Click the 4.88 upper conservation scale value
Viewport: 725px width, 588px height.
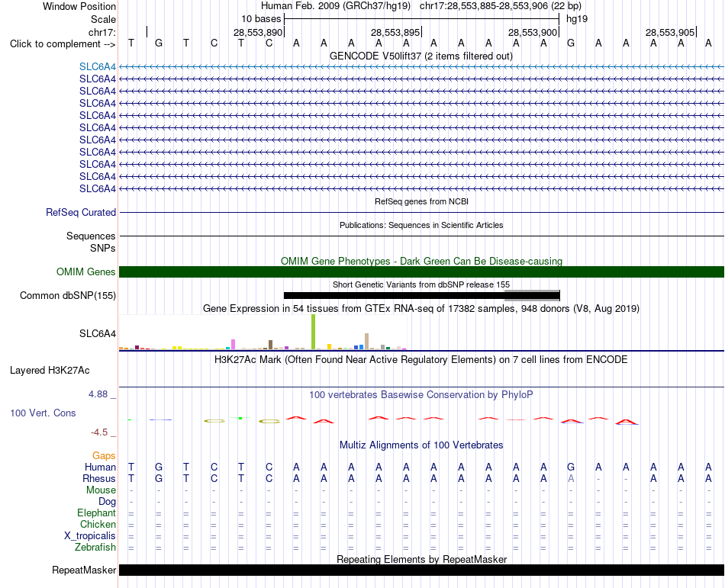(98, 394)
